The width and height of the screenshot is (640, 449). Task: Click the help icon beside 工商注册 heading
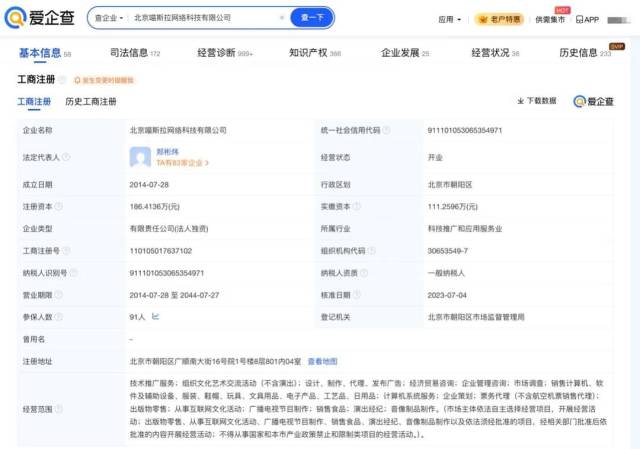pos(62,79)
